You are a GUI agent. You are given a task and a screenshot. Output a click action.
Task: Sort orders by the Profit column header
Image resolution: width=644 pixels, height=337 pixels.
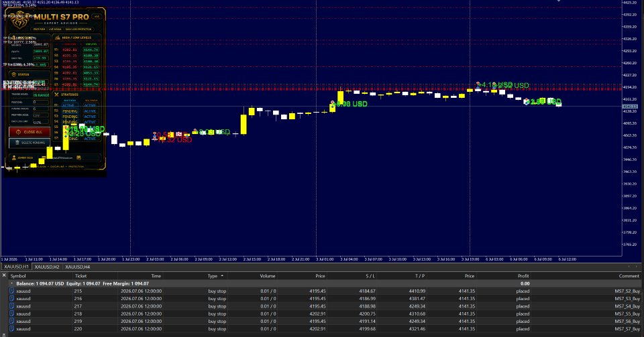click(x=523, y=276)
